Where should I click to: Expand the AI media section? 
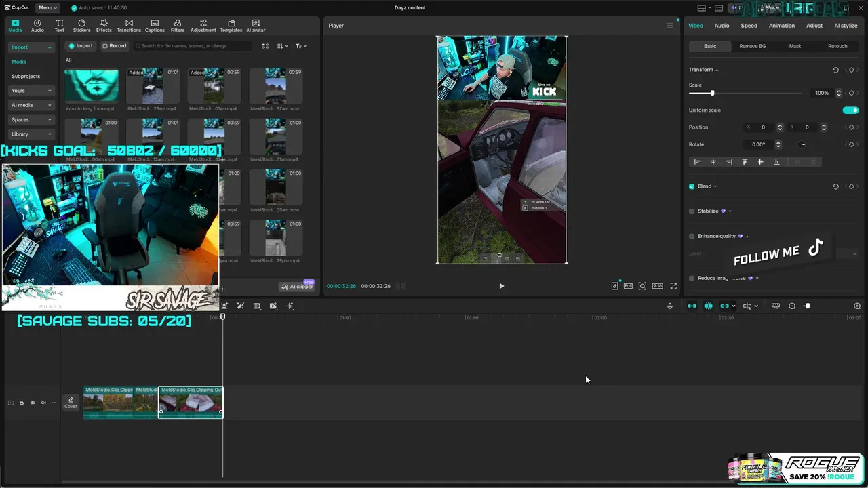31,105
